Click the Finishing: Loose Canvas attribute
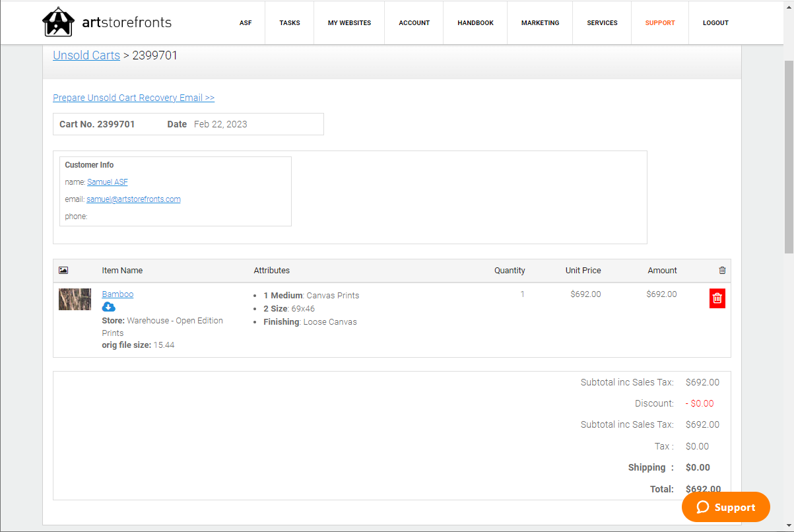 [x=310, y=322]
